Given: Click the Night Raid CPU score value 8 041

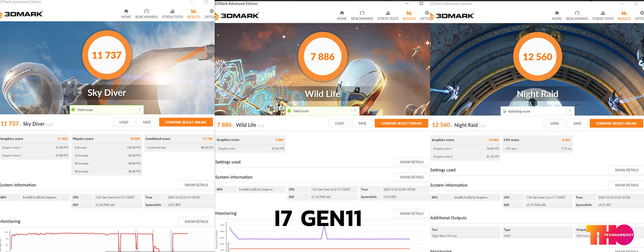Looking at the screenshot, I should coord(566,140).
